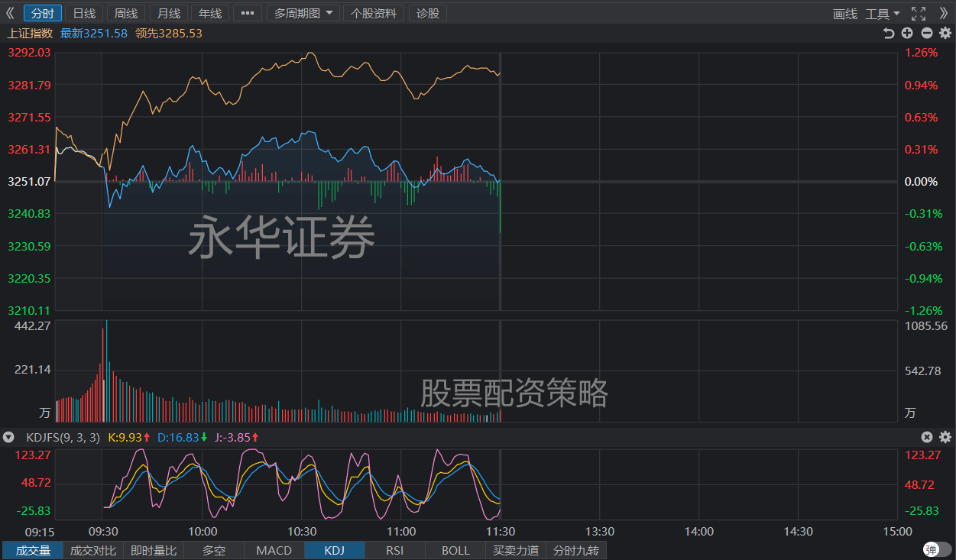The height and width of the screenshot is (560, 956).
Task: Click the 11:30 time axis label
Action: [x=500, y=531]
